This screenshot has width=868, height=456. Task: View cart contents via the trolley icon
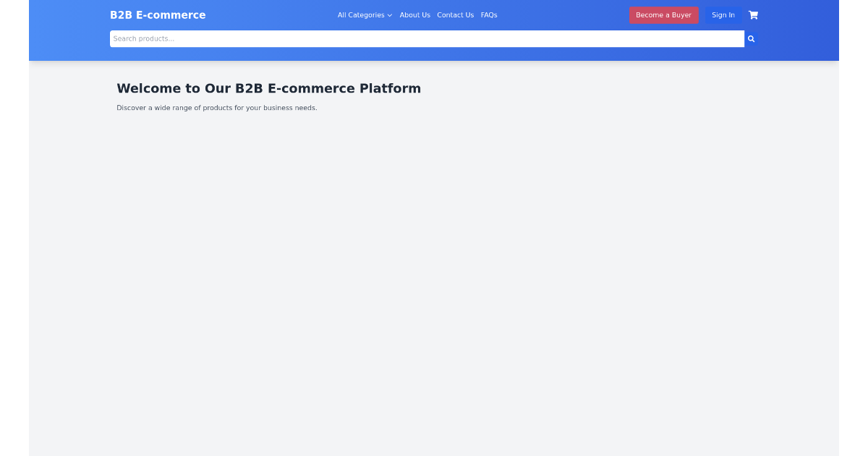[x=753, y=14]
